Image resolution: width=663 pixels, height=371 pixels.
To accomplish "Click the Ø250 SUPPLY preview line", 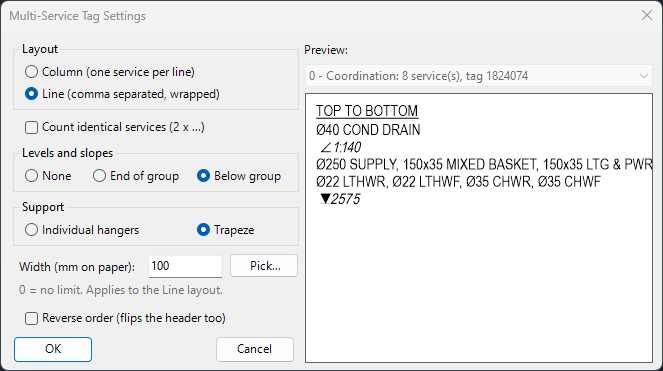I will tap(484, 164).
